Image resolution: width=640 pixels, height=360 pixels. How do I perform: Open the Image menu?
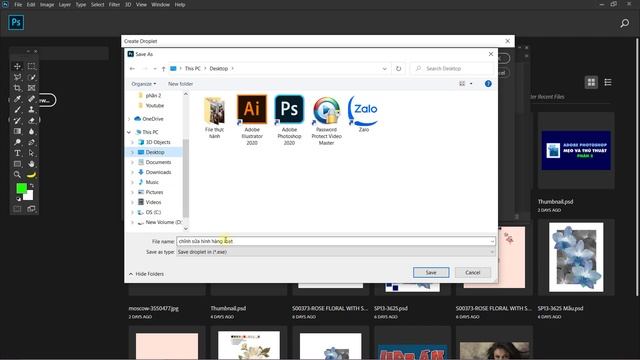(x=47, y=4)
